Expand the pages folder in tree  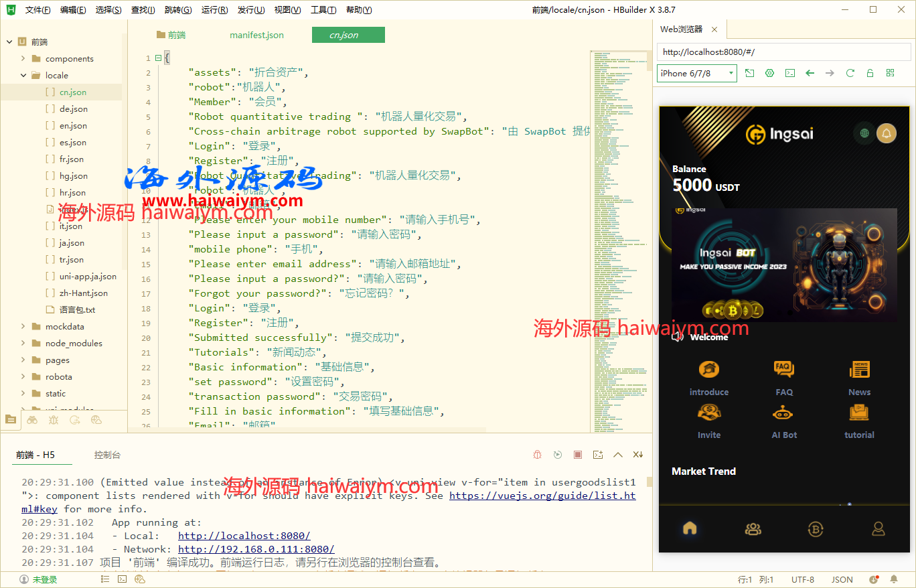[24, 360]
